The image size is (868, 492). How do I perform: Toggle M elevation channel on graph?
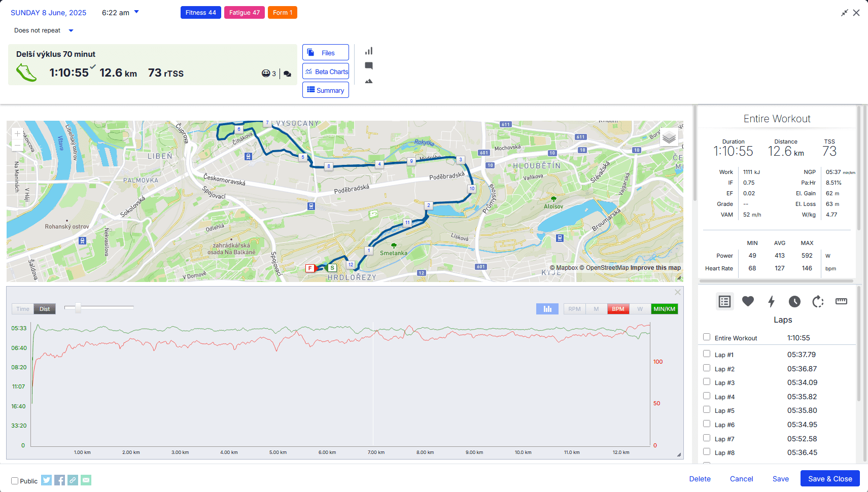click(x=596, y=309)
